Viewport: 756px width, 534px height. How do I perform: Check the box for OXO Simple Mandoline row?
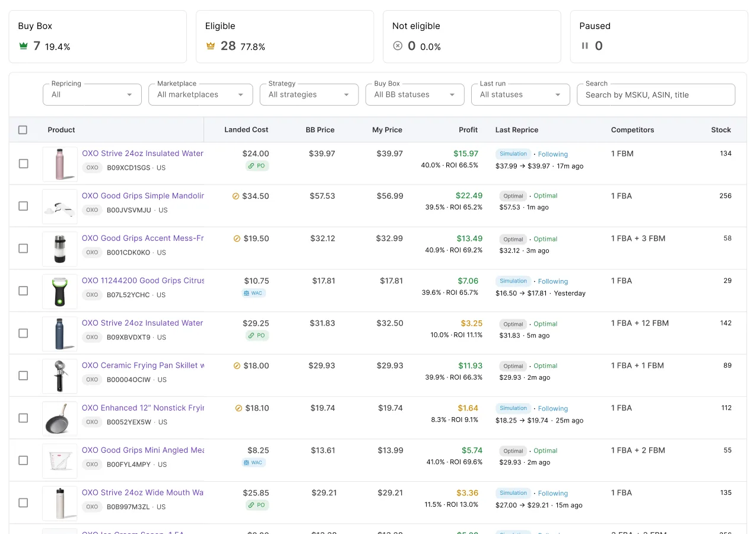pyautogui.click(x=23, y=206)
